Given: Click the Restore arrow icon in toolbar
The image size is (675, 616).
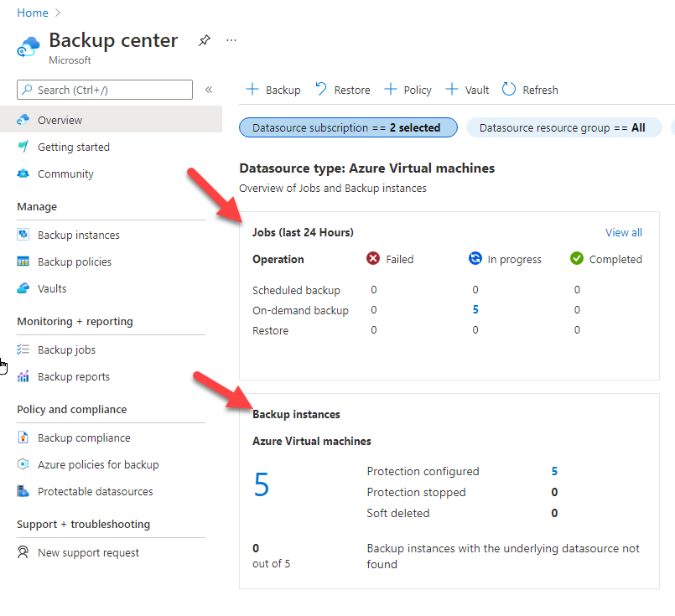Looking at the screenshot, I should [x=321, y=89].
